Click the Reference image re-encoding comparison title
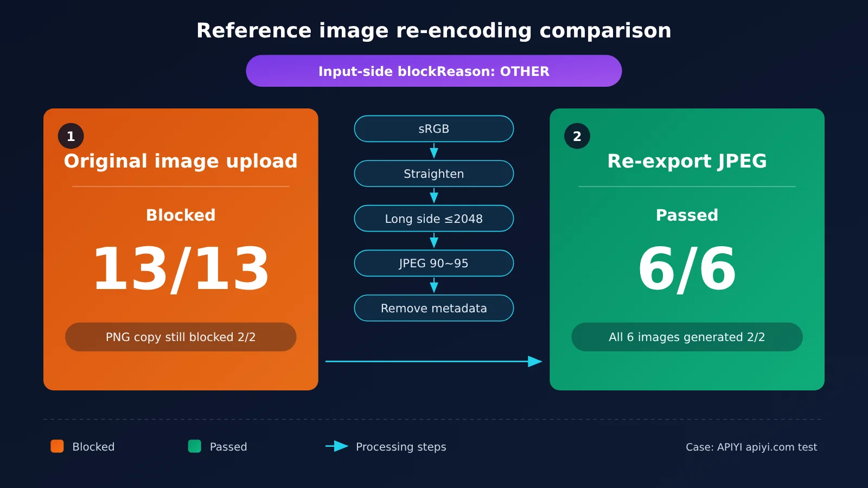Screen dimensions: 868x488 tap(434, 30)
